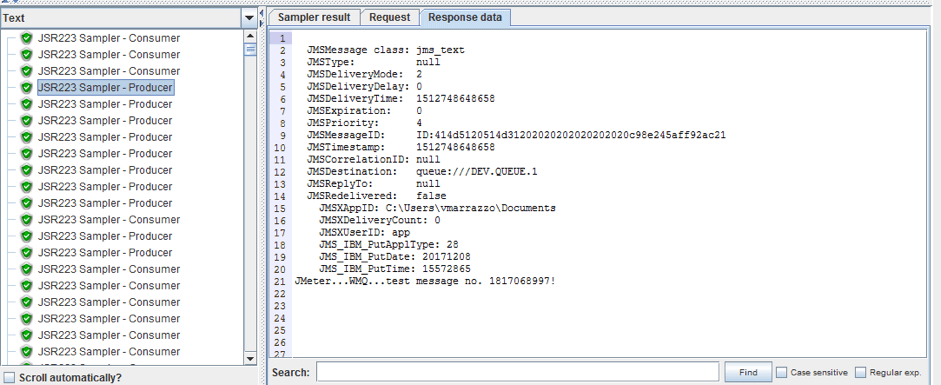Click the 'JMSRedelivered: false' line

pyautogui.click(x=376, y=196)
